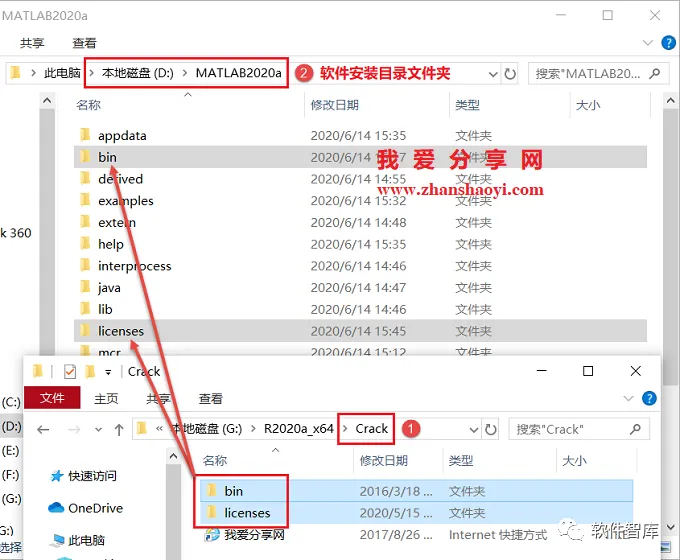The width and height of the screenshot is (680, 560).
Task: Click New folder icon in Crack title bar
Action: 90,372
